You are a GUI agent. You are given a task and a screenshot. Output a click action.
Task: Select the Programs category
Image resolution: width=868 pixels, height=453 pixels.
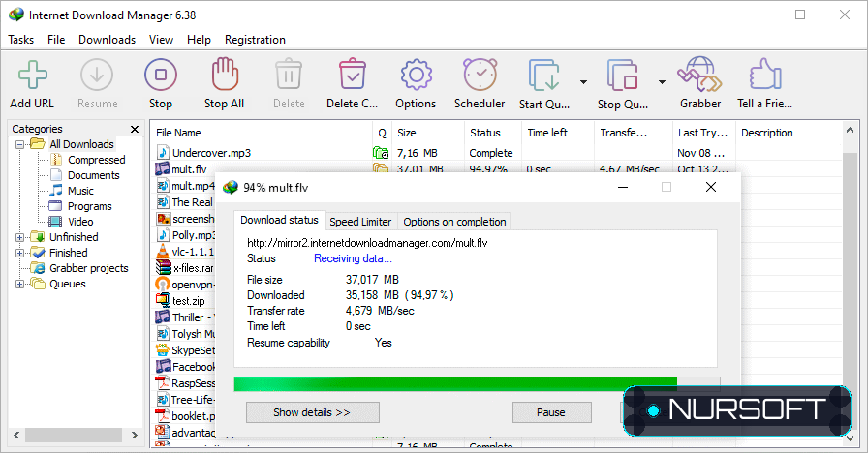pyautogui.click(x=90, y=206)
